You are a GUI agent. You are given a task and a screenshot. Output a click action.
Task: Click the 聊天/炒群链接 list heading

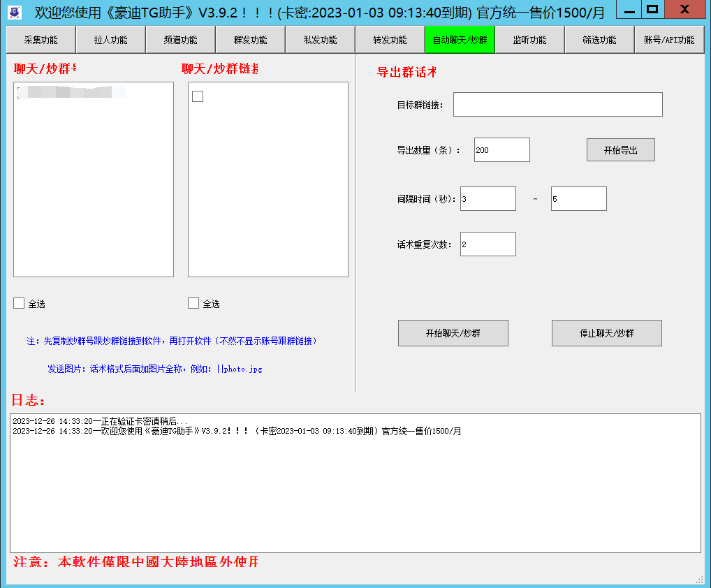click(220, 68)
